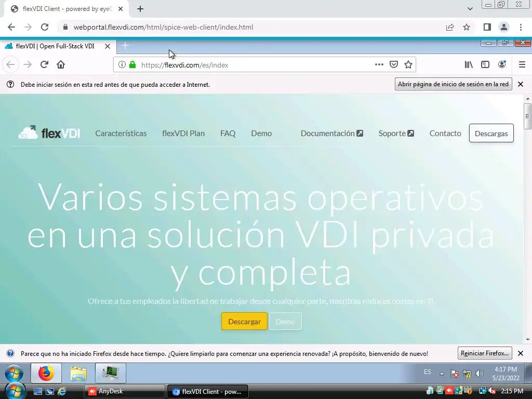Image resolution: width=532 pixels, height=399 pixels.
Task: Open a new Chrome tab
Action: pyautogui.click(x=140, y=9)
